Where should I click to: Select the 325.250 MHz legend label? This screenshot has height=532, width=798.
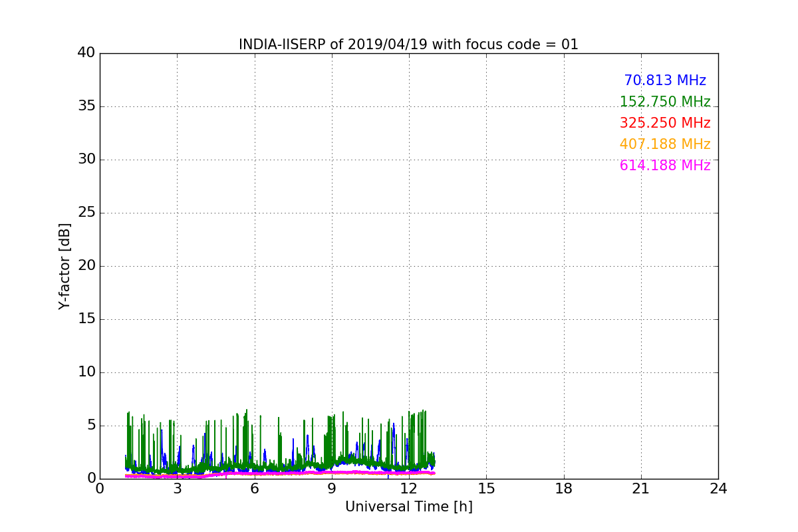[665, 123]
